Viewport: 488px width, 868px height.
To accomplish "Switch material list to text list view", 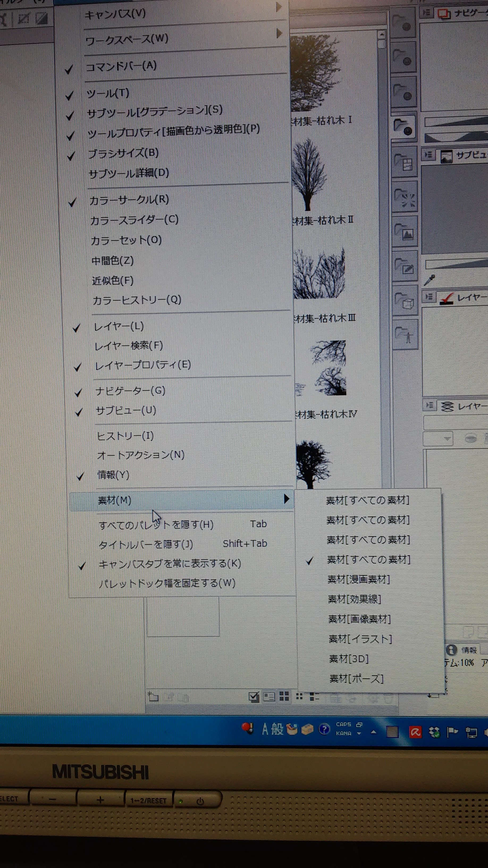I will tap(314, 696).
